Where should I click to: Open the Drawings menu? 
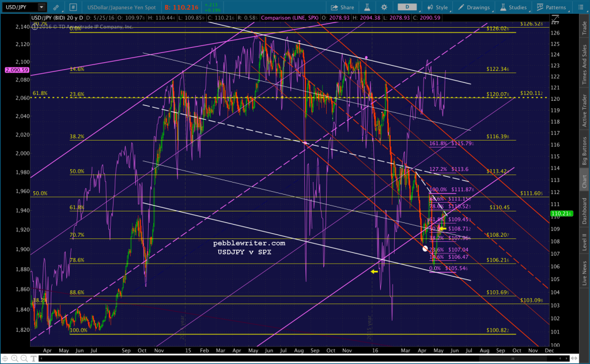click(x=474, y=7)
